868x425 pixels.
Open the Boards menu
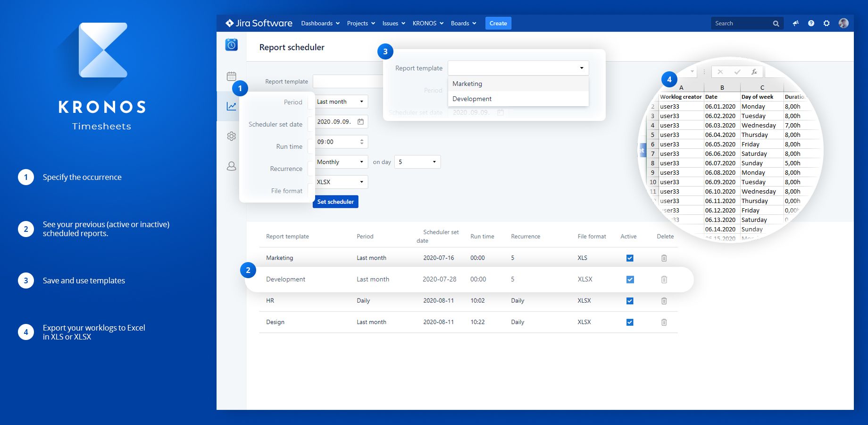(x=463, y=23)
